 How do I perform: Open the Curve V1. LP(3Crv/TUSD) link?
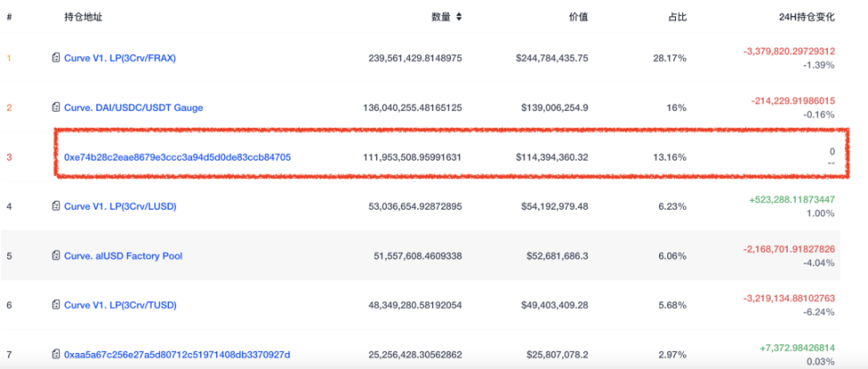click(120, 306)
